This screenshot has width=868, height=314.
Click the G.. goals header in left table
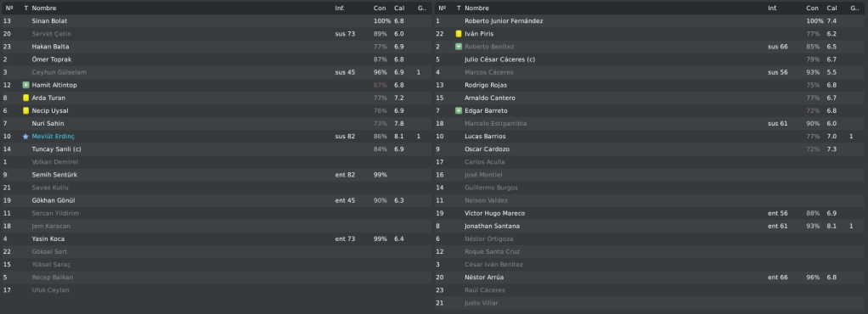pos(422,8)
